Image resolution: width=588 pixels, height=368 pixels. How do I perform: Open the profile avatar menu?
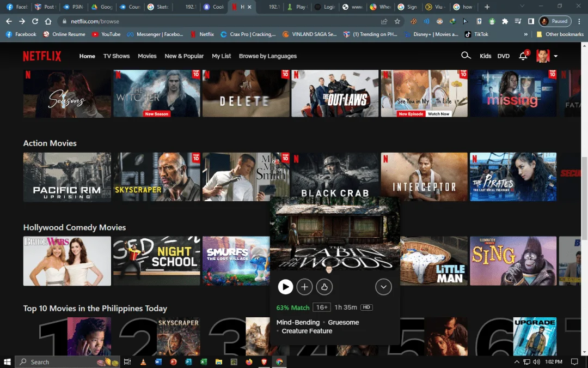547,56
